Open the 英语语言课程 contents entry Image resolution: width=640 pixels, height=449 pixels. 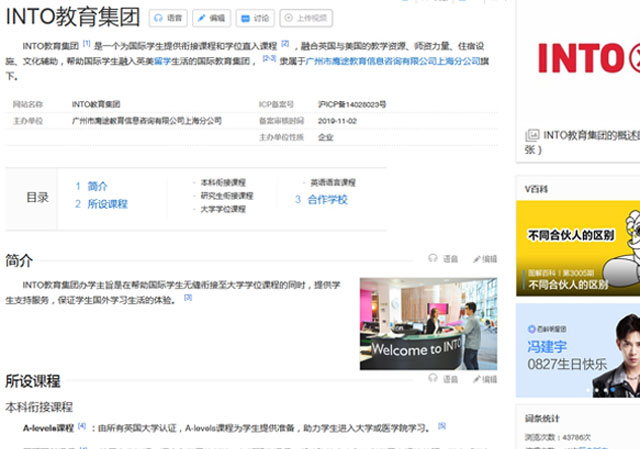click(332, 183)
